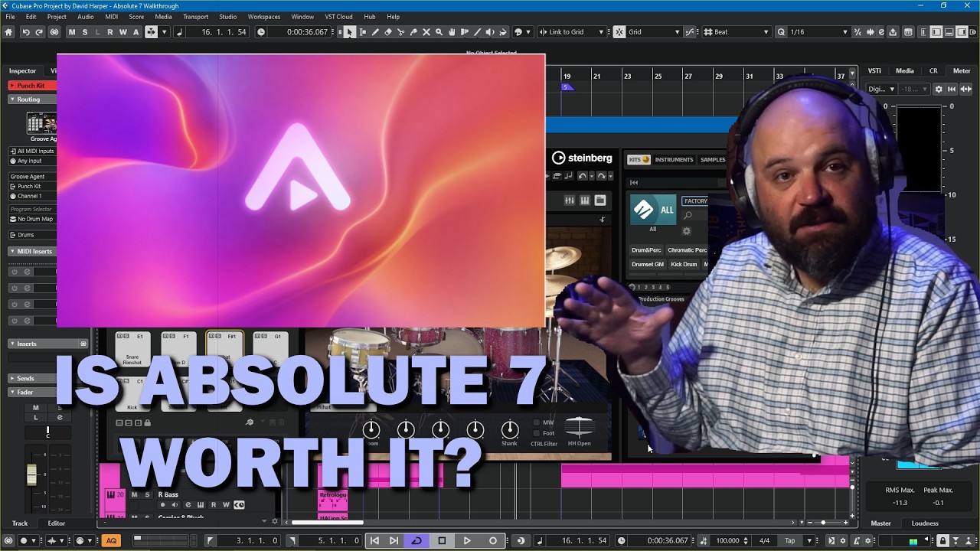The width and height of the screenshot is (980, 551).
Task: Select the Split scissors tool
Action: pyautogui.click(x=400, y=32)
